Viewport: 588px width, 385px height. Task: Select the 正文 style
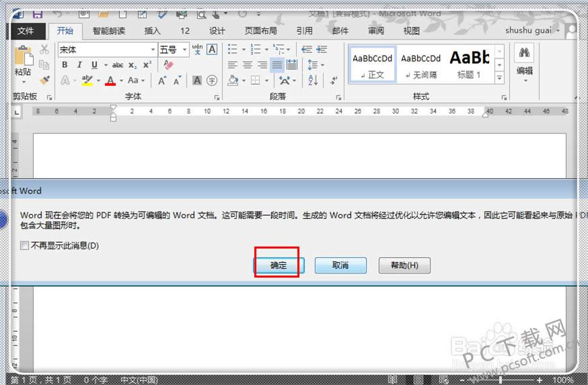click(x=372, y=65)
